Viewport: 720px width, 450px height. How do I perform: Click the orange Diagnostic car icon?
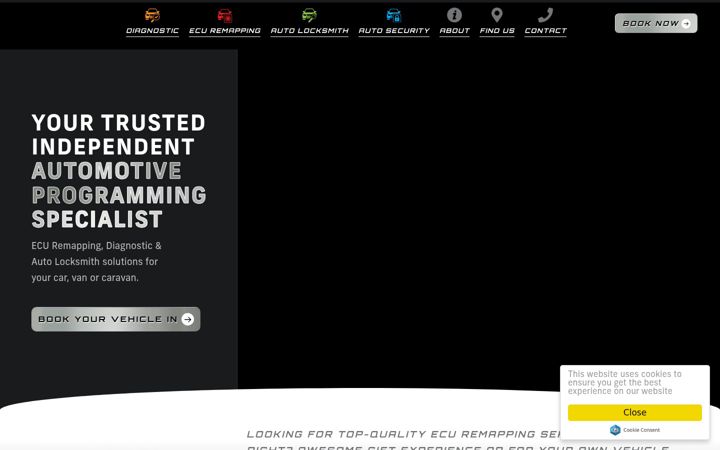pos(152,15)
